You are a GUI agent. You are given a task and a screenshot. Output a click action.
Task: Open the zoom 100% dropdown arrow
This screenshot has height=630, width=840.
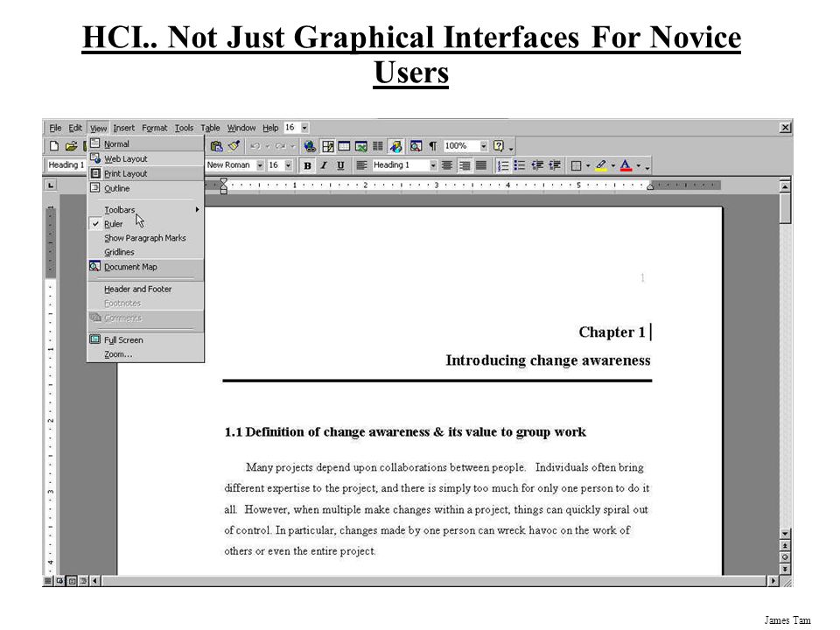[483, 146]
